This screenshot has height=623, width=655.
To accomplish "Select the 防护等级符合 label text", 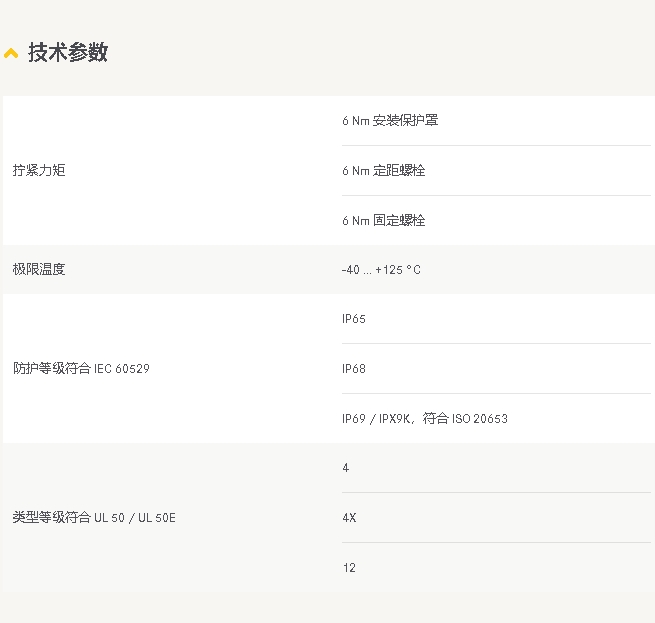I will coord(52,369).
